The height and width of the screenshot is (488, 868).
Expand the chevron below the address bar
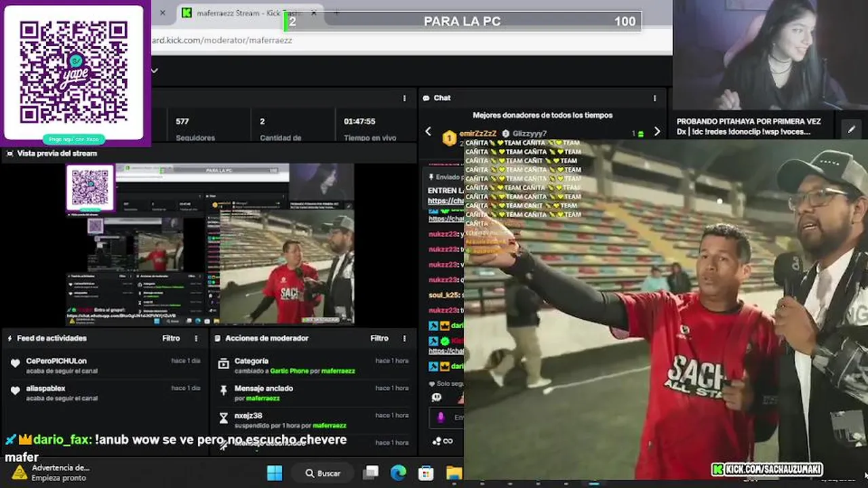pos(154,70)
